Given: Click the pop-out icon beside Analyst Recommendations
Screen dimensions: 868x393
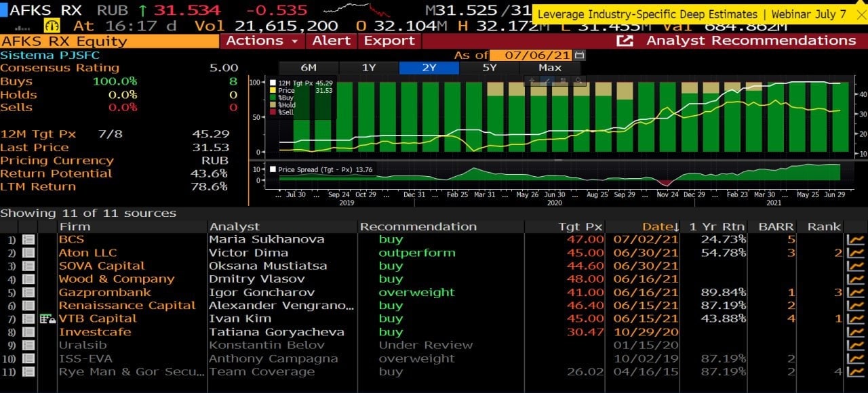Looking at the screenshot, I should [625, 41].
